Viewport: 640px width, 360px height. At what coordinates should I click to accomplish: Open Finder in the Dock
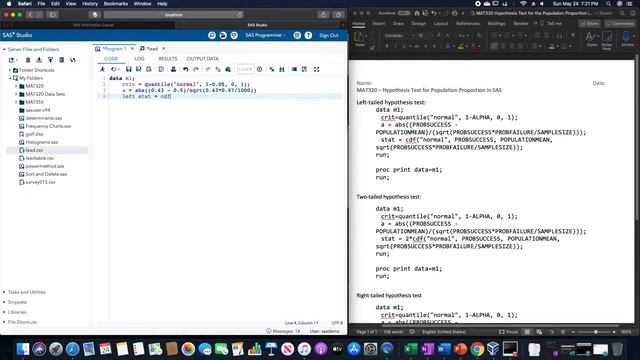(x=23, y=349)
